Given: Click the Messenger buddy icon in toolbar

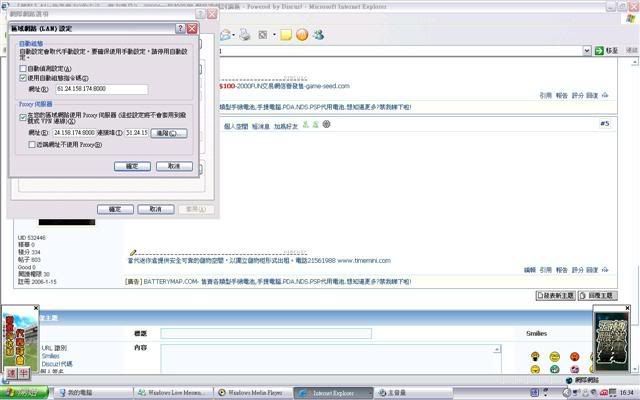Looking at the screenshot, I should click(x=318, y=34).
